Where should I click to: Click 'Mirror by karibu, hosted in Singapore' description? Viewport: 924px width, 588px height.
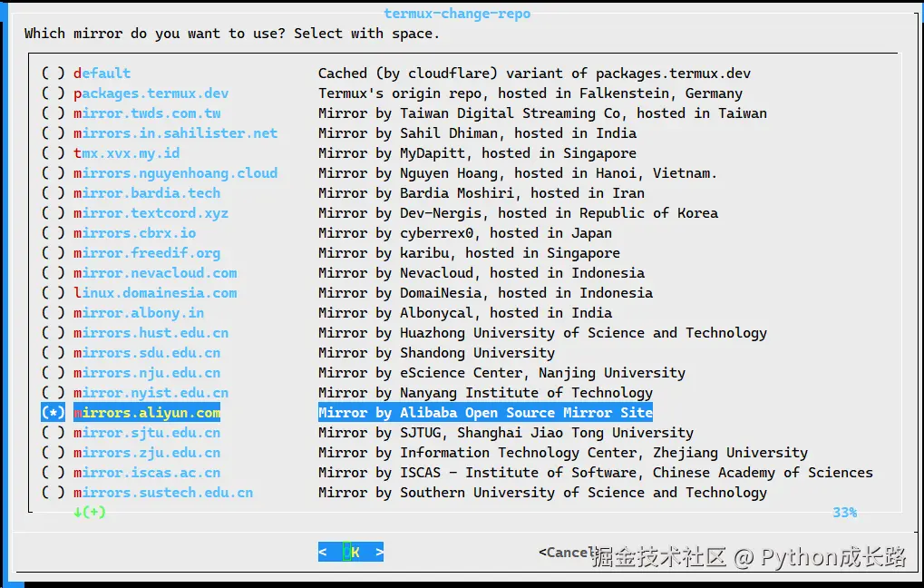pyautogui.click(x=469, y=253)
